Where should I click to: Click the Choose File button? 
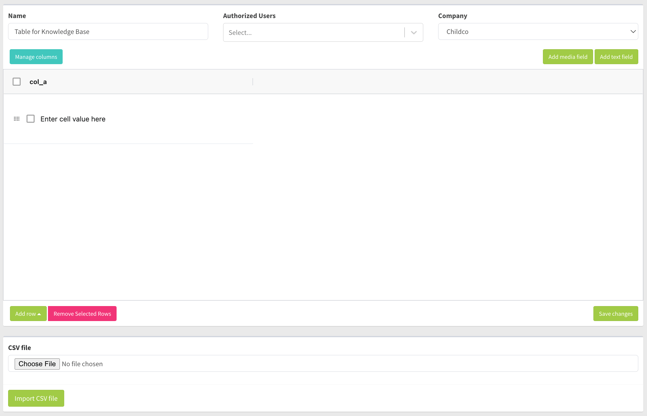point(37,364)
